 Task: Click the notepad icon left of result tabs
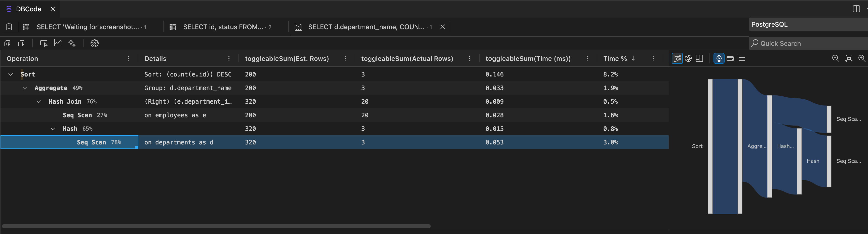coord(9,27)
